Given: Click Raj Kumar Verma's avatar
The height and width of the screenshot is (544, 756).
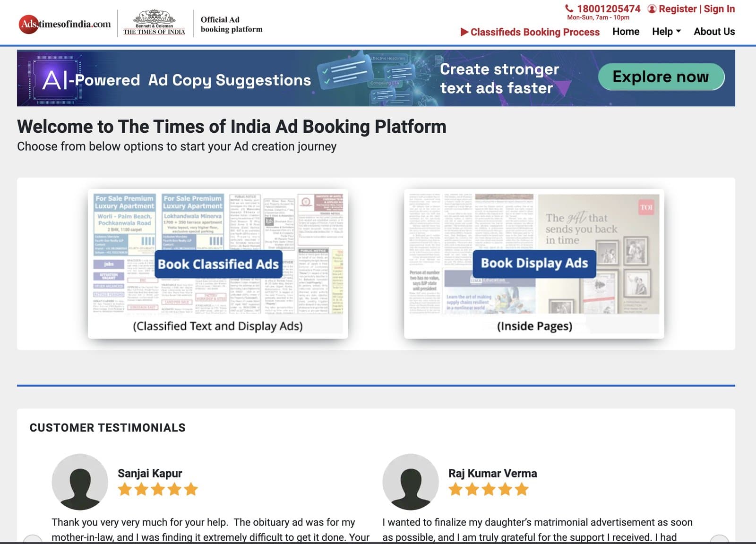Looking at the screenshot, I should [411, 482].
